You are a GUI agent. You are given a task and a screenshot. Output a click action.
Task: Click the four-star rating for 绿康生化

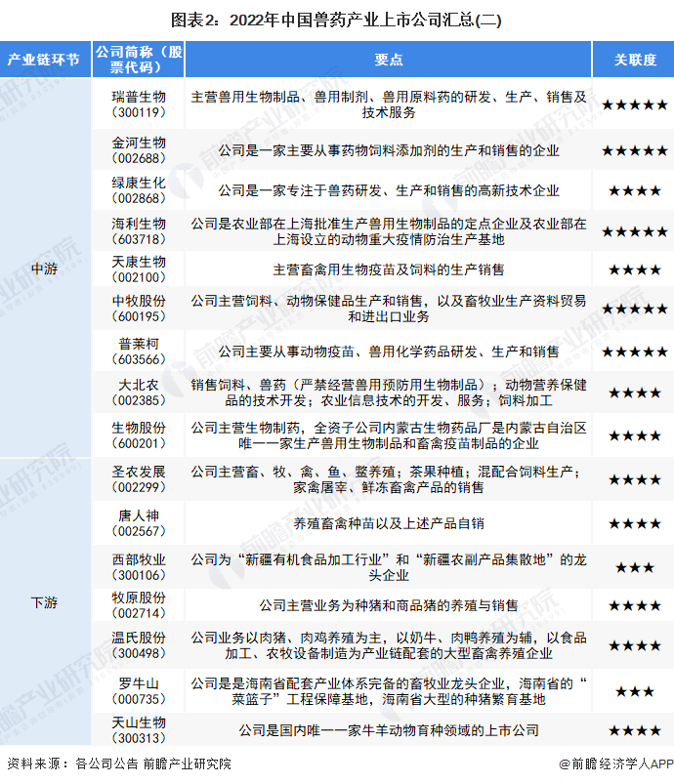pyautogui.click(x=635, y=190)
